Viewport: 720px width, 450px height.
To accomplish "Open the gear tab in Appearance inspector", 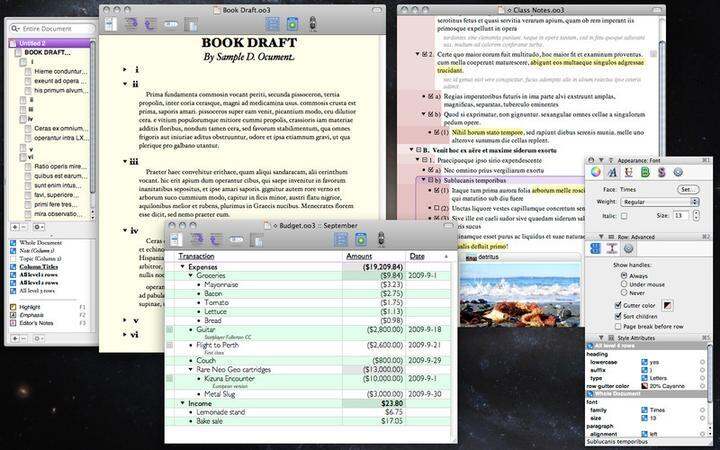I will (678, 172).
